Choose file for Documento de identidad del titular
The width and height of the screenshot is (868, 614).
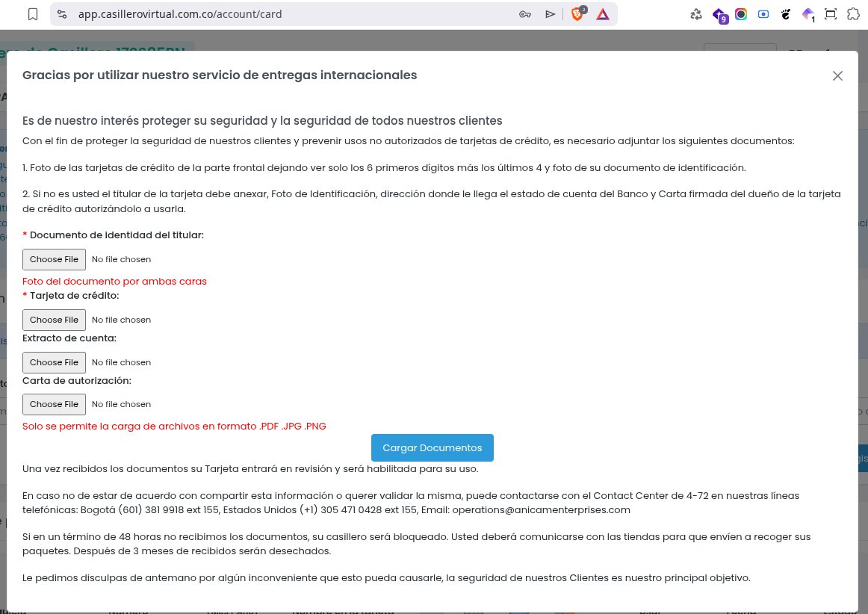pyautogui.click(x=55, y=259)
